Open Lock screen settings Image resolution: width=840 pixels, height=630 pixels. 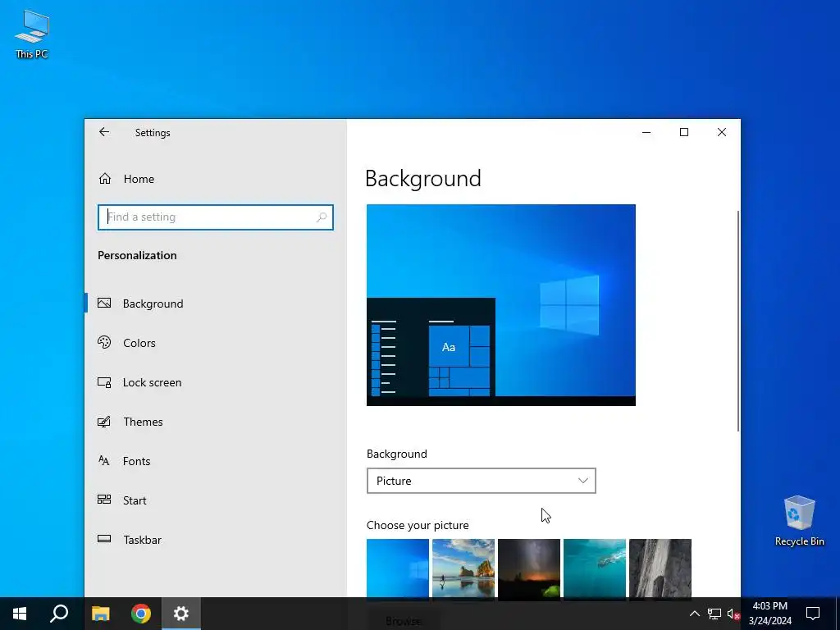tap(216, 382)
